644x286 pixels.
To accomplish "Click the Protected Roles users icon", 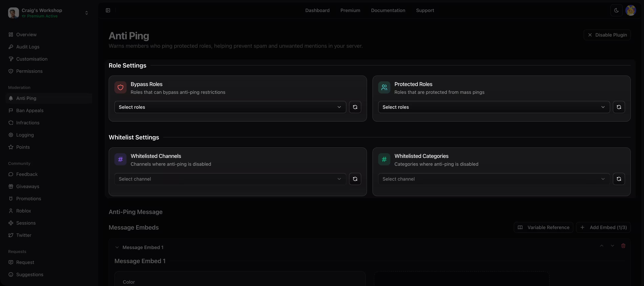I will [384, 87].
